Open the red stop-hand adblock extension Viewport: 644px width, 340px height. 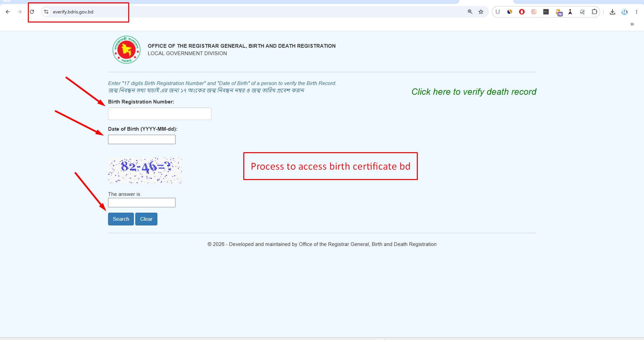coord(522,12)
